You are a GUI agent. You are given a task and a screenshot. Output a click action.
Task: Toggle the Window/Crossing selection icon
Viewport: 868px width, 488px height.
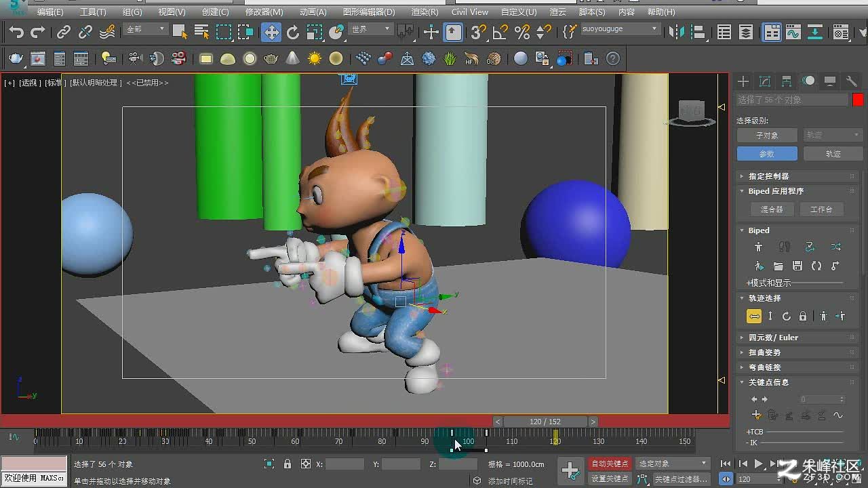click(245, 32)
